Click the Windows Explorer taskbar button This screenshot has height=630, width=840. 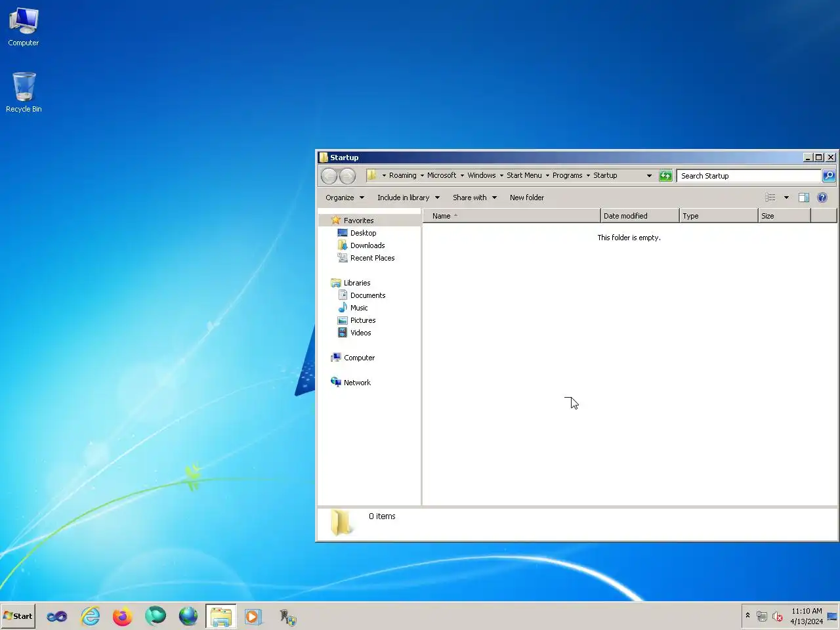tap(221, 616)
